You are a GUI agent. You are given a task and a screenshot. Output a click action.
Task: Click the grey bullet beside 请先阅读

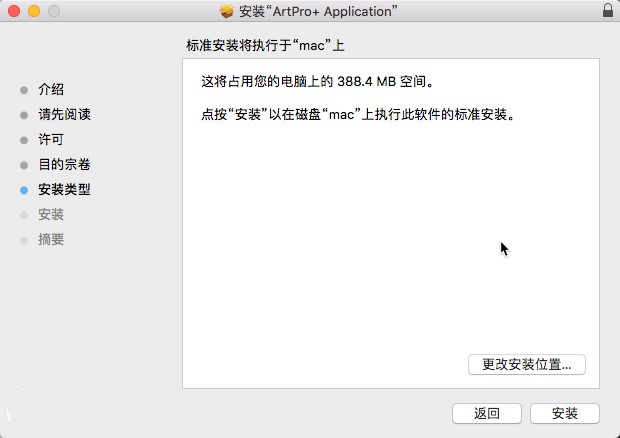point(24,115)
